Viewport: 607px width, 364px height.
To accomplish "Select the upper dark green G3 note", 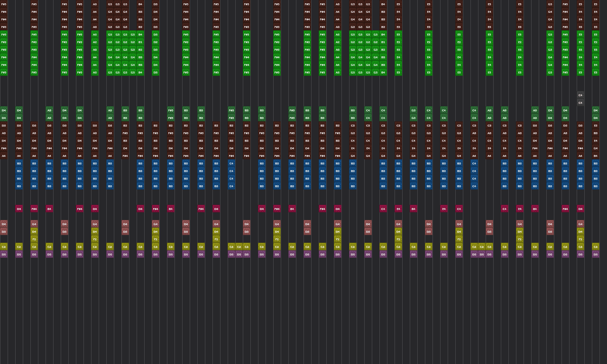I will point(414,110).
